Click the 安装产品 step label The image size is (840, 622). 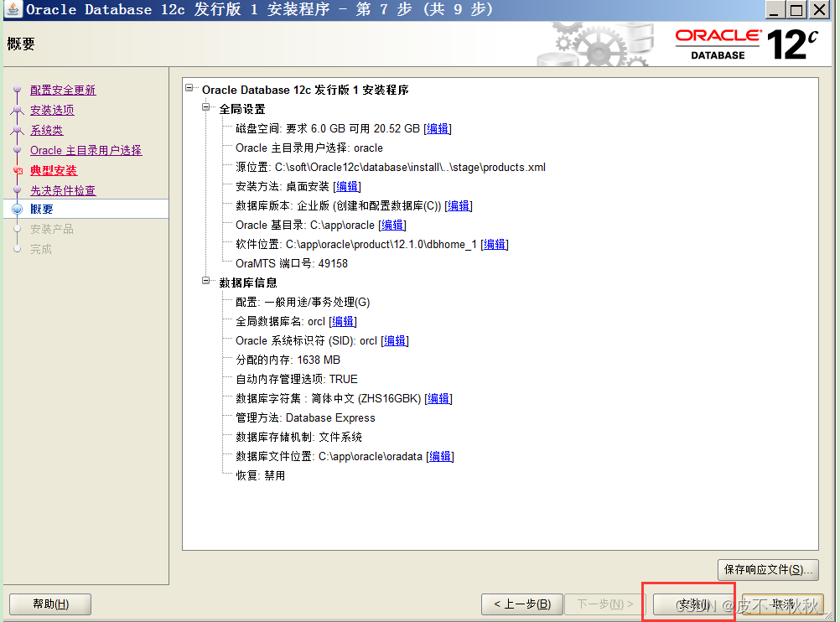click(x=52, y=230)
